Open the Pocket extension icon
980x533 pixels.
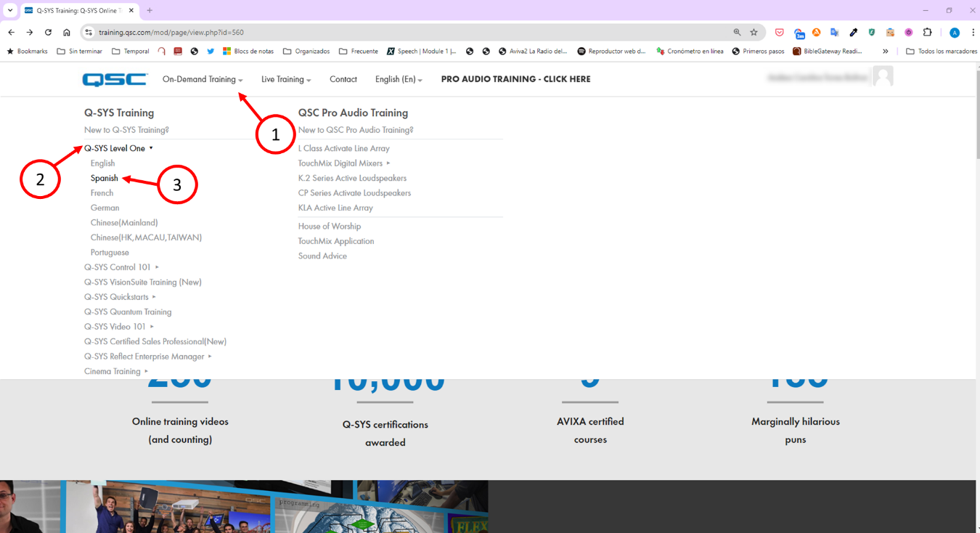pyautogui.click(x=779, y=32)
